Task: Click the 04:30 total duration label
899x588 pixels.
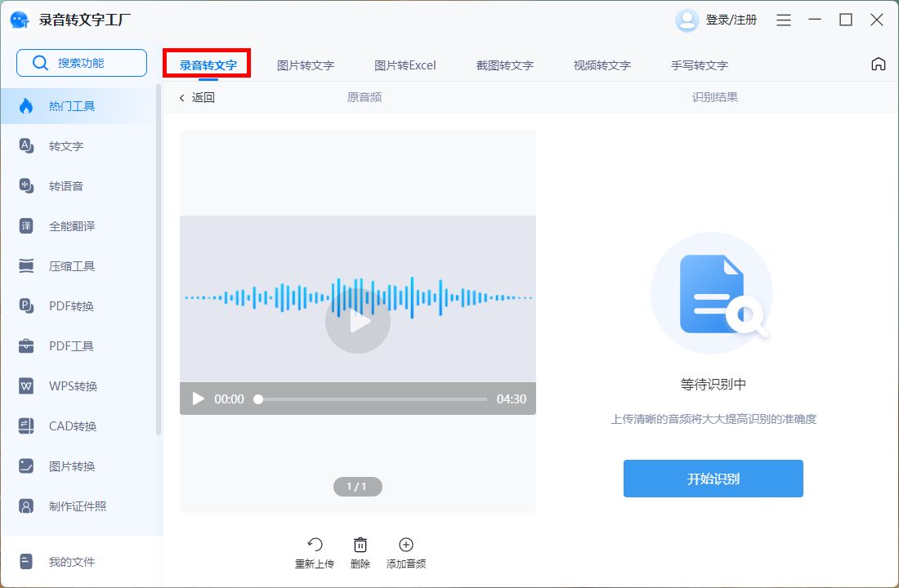Action: point(512,399)
